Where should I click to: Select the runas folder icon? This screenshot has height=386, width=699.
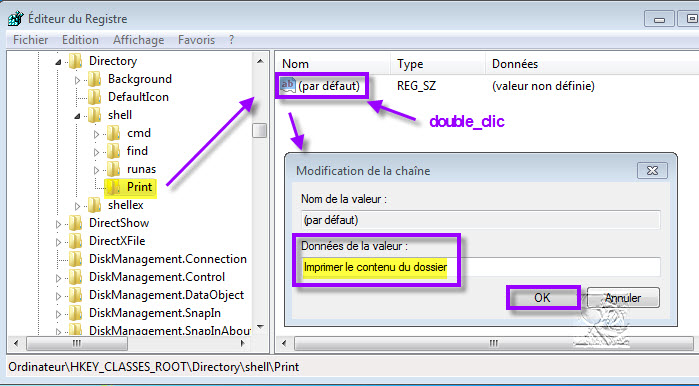(x=113, y=169)
